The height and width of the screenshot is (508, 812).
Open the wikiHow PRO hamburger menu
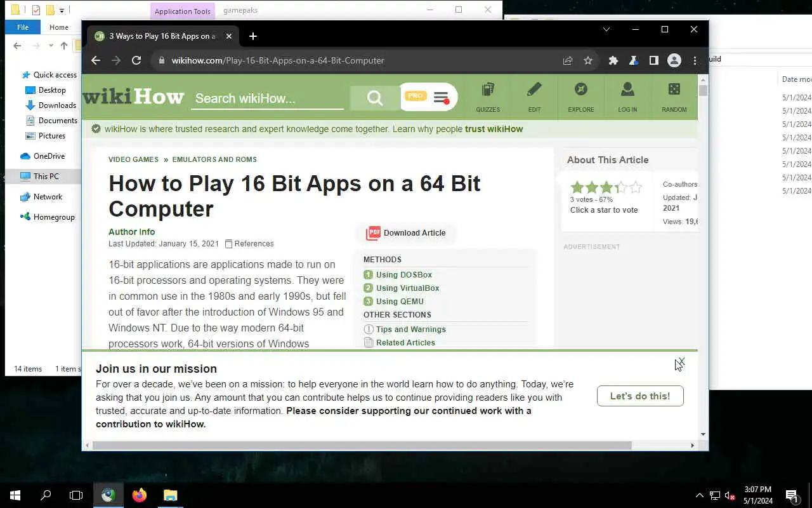pyautogui.click(x=441, y=98)
